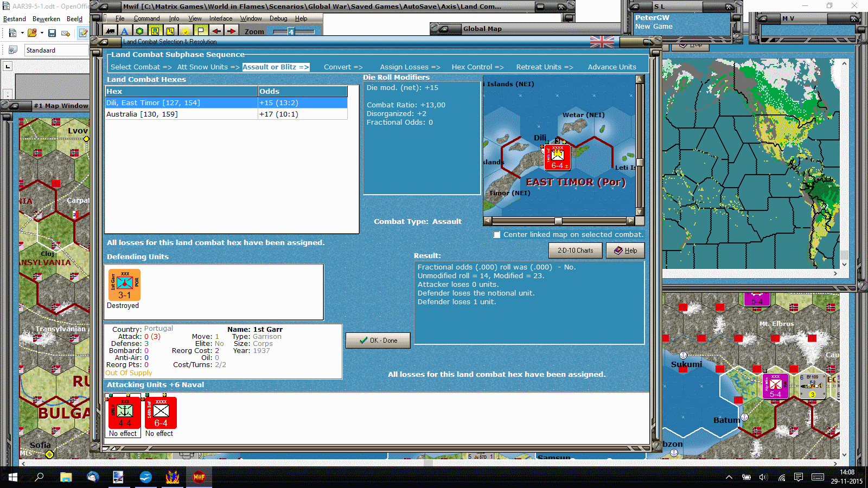Expand the new document dropdown arrow in OpenOffice
The width and height of the screenshot is (868, 488).
click(x=22, y=33)
